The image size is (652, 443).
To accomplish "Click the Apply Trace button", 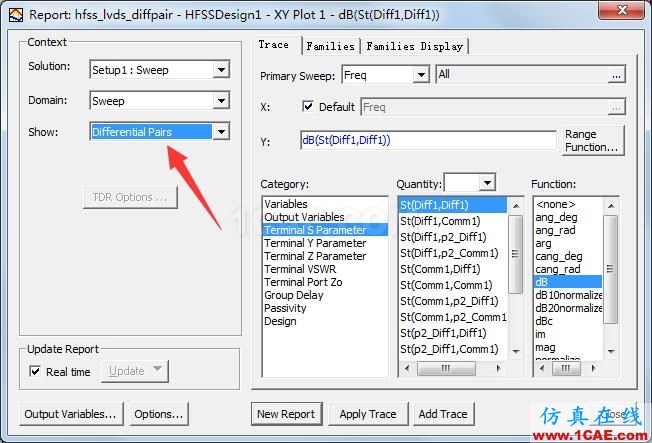I will 368,414.
